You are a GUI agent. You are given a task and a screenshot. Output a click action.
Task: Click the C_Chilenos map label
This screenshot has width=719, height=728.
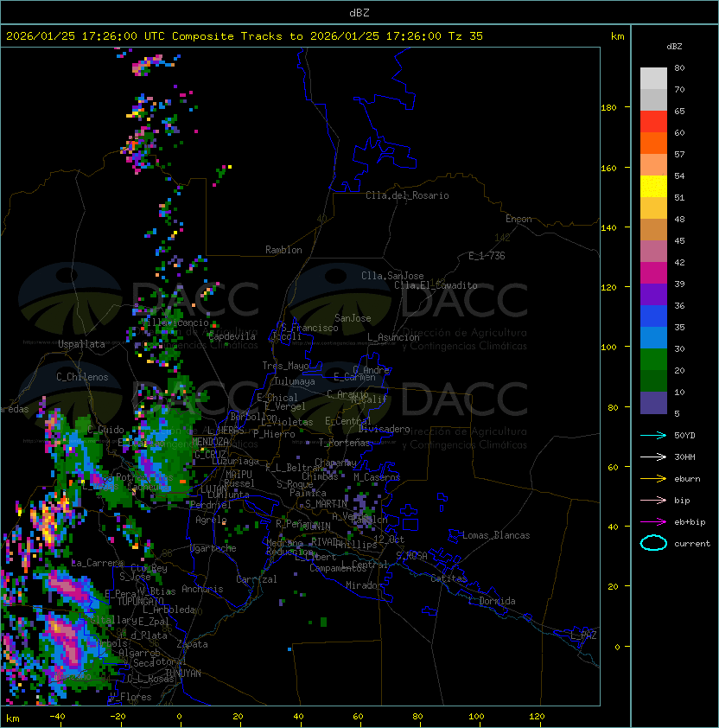coord(82,377)
